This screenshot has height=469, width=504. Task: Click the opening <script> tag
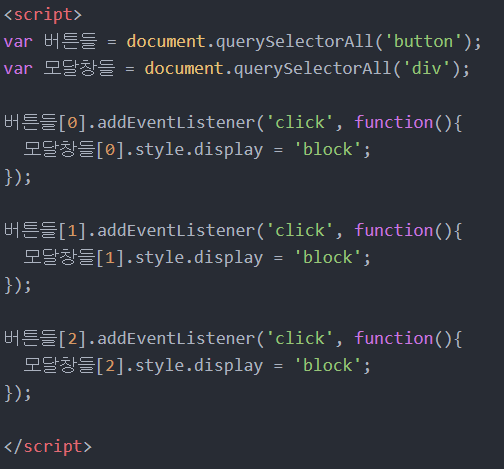[43, 15]
